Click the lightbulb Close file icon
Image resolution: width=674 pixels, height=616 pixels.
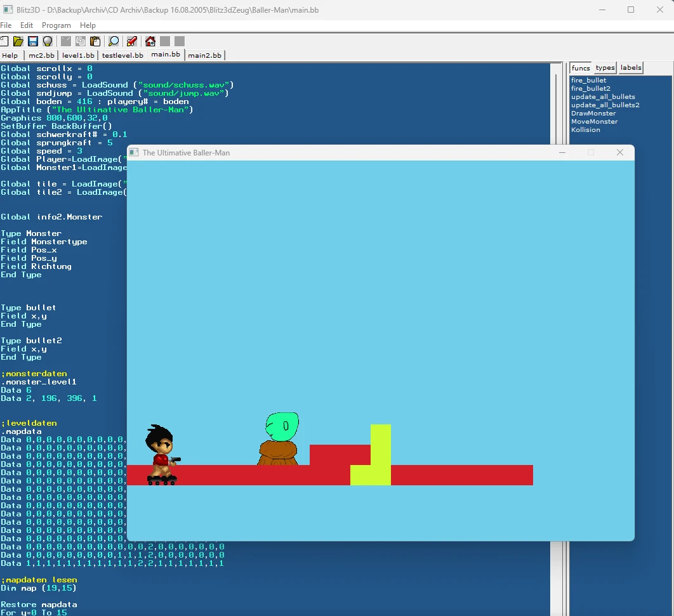coord(48,41)
